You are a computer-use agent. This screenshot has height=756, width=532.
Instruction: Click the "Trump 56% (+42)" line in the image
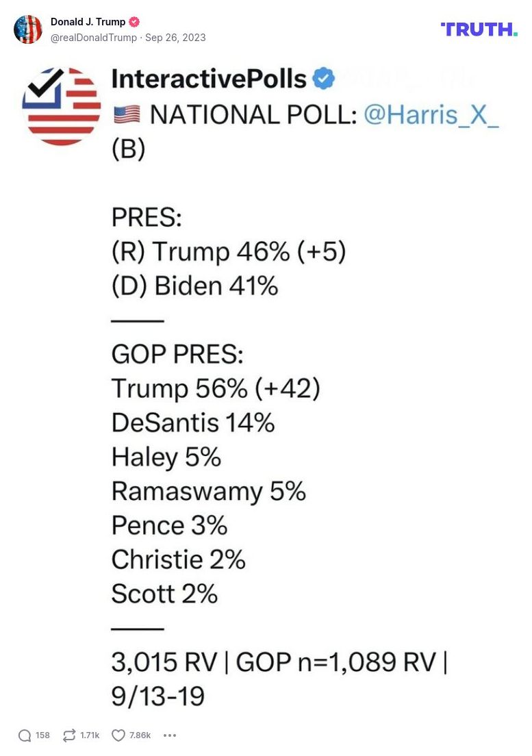click(216, 389)
